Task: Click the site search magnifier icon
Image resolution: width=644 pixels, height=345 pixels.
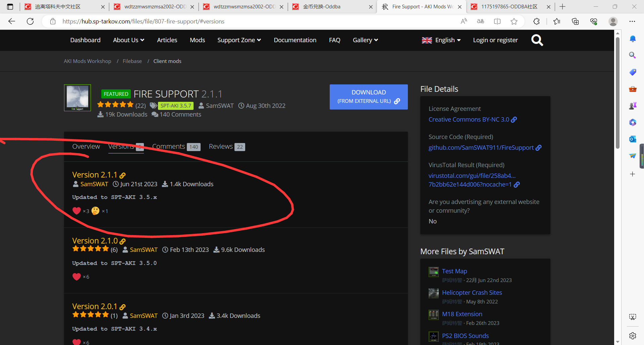Action: [537, 40]
